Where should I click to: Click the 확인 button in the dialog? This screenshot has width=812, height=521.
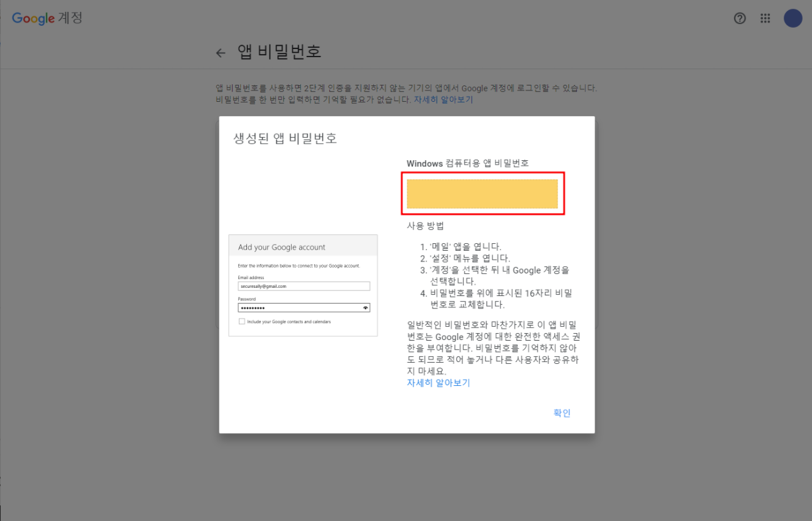[562, 413]
